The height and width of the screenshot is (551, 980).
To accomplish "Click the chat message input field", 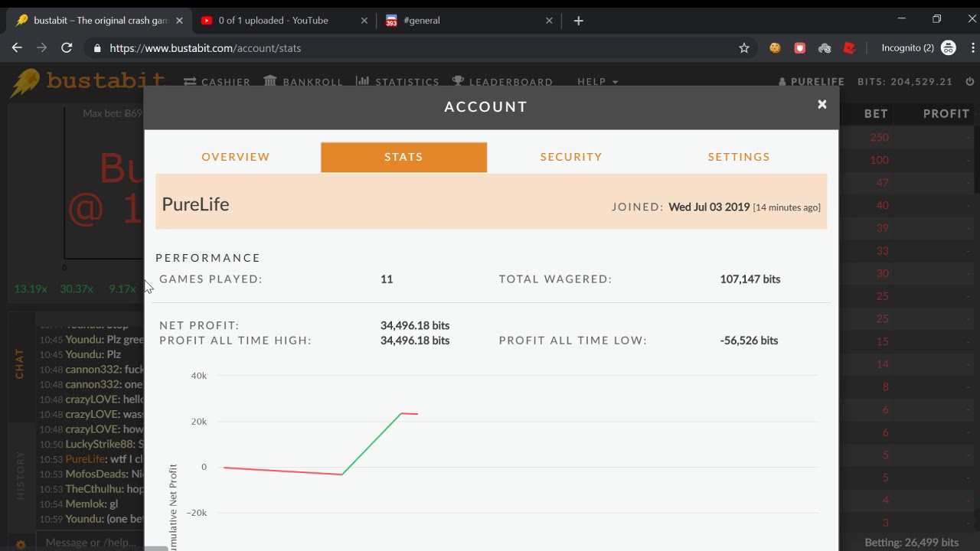I will coord(92,543).
